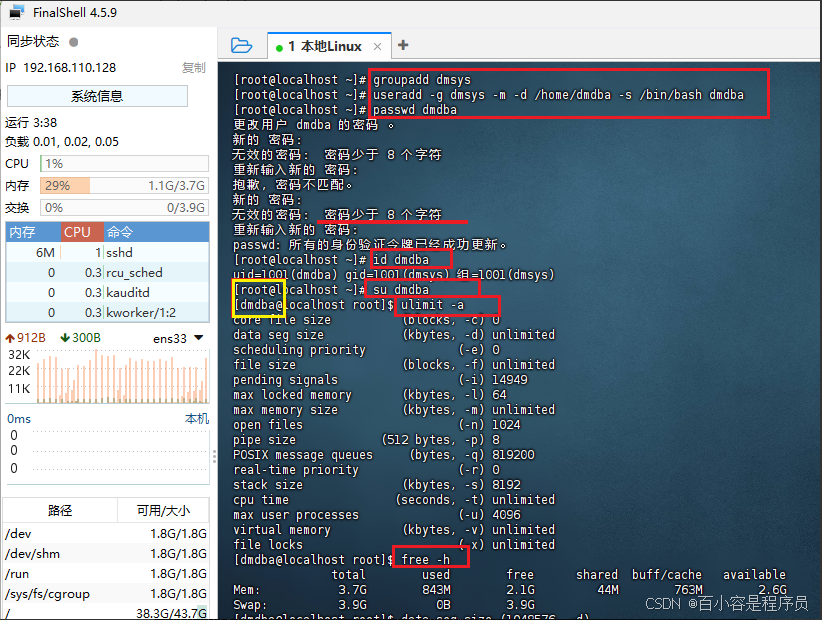Image resolution: width=822 pixels, height=620 pixels.
Task: Select the rcu_sched process row
Action: (107, 273)
